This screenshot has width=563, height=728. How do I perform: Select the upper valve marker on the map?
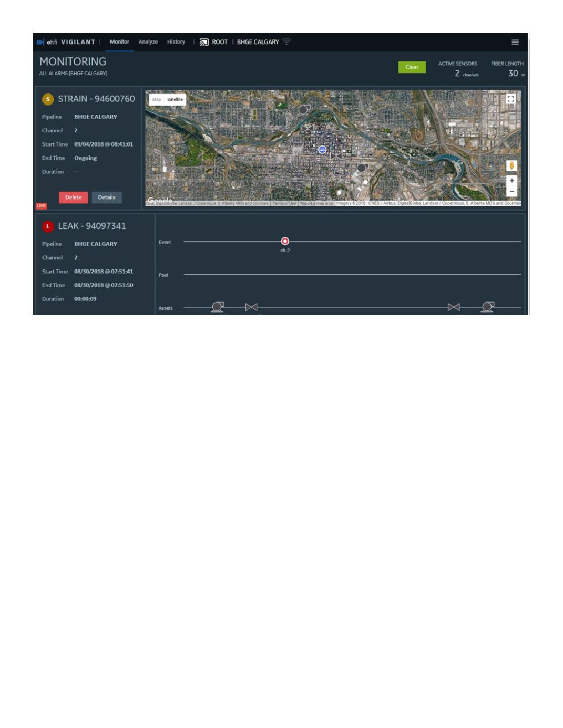click(308, 128)
